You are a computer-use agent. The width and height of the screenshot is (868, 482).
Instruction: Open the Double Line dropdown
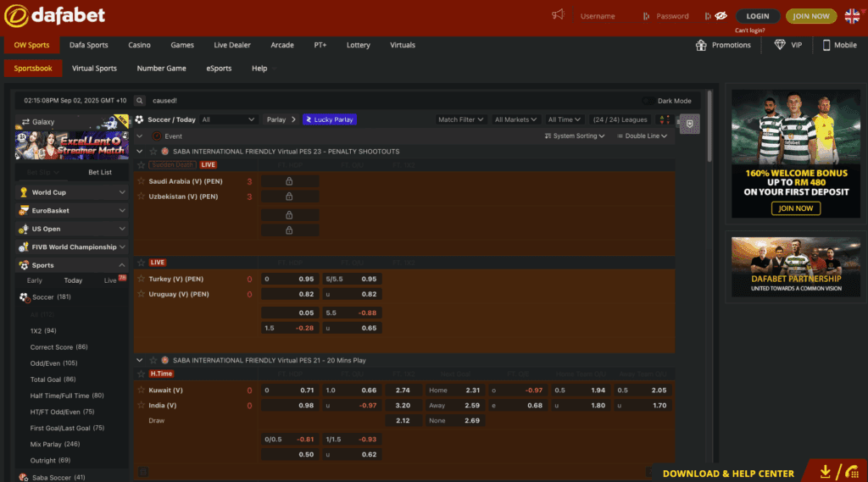[x=643, y=136]
